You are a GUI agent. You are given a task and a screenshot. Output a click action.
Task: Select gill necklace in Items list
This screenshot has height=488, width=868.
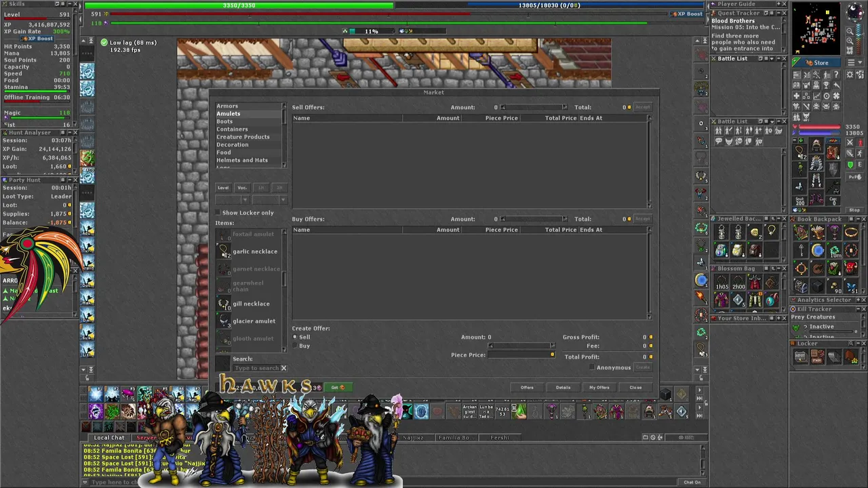(x=248, y=304)
